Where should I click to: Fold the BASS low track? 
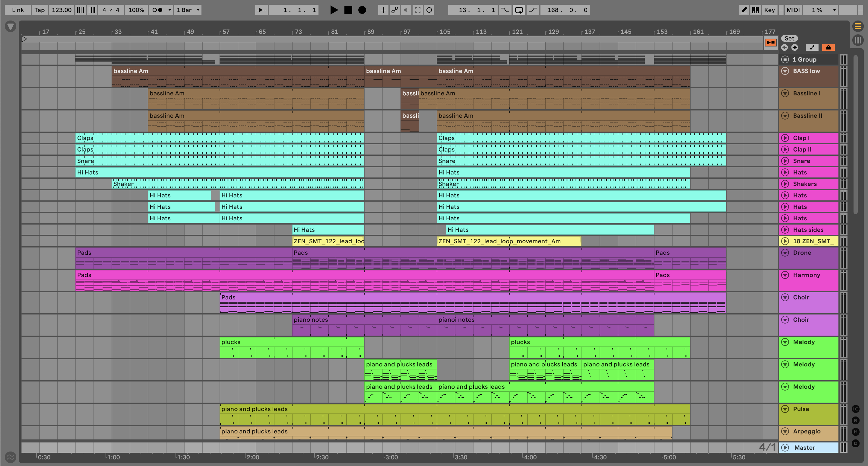click(785, 71)
